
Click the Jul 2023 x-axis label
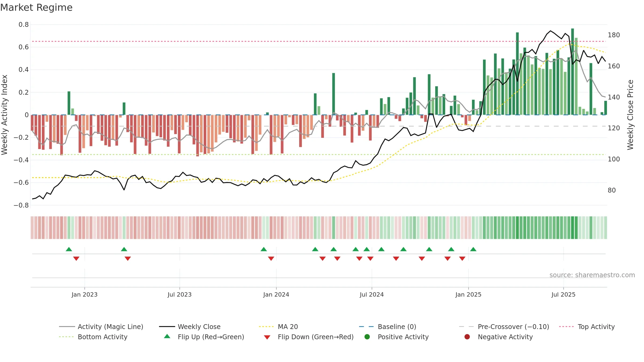180,294
